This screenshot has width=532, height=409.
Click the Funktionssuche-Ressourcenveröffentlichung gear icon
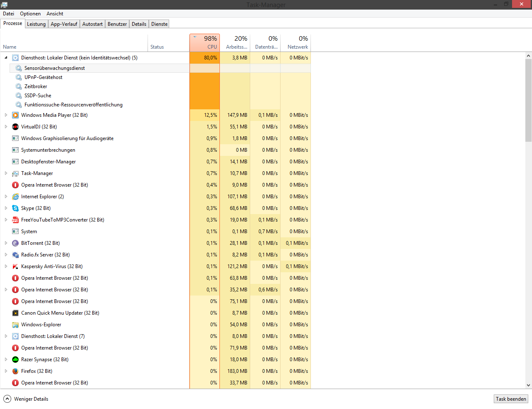pyautogui.click(x=19, y=105)
